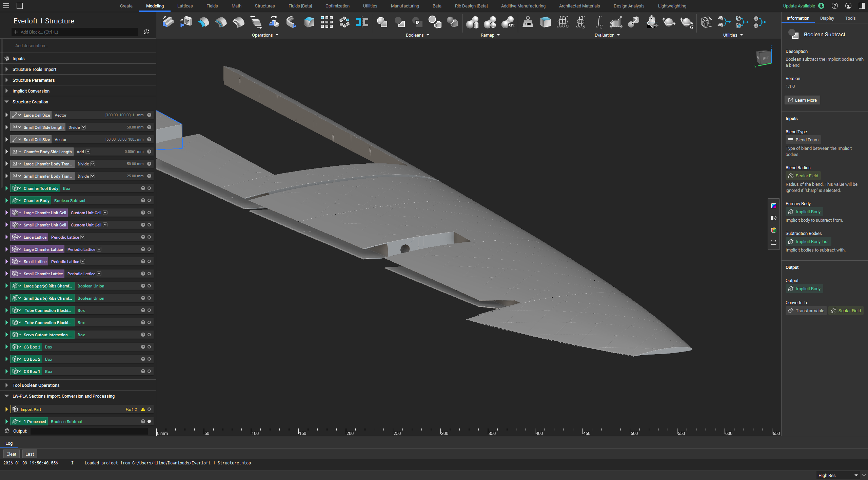This screenshot has height=480, width=868.
Task: Toggle visibility of the Chamfer Body block
Action: [x=149, y=200]
